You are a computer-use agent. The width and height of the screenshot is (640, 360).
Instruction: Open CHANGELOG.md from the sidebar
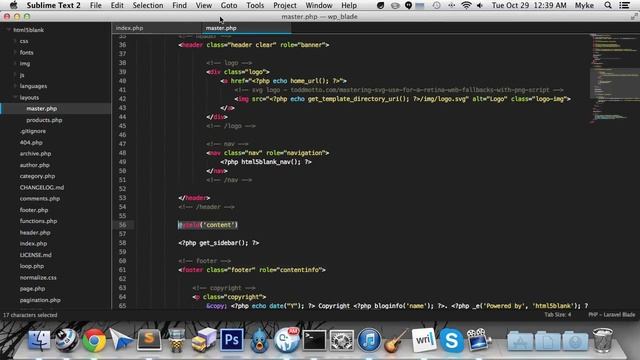(42, 187)
